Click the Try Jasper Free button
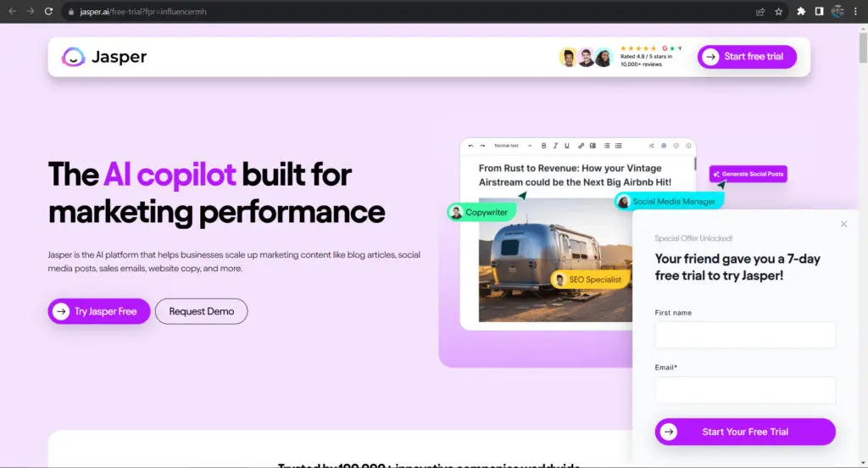 [99, 311]
